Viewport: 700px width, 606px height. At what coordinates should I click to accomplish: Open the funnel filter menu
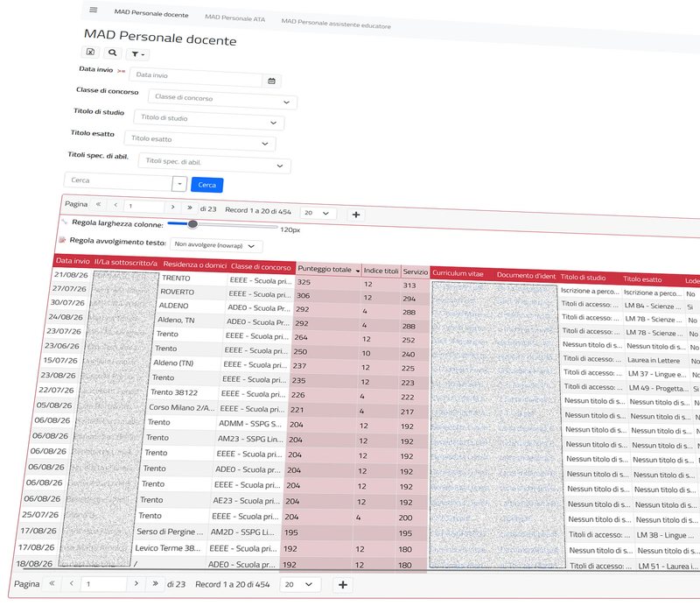pyautogui.click(x=137, y=54)
